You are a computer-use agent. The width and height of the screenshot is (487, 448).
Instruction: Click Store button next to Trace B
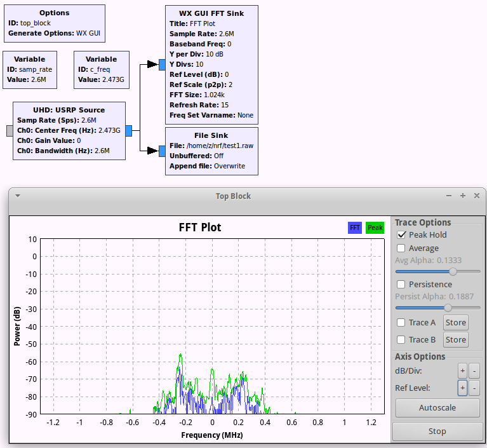pos(456,339)
